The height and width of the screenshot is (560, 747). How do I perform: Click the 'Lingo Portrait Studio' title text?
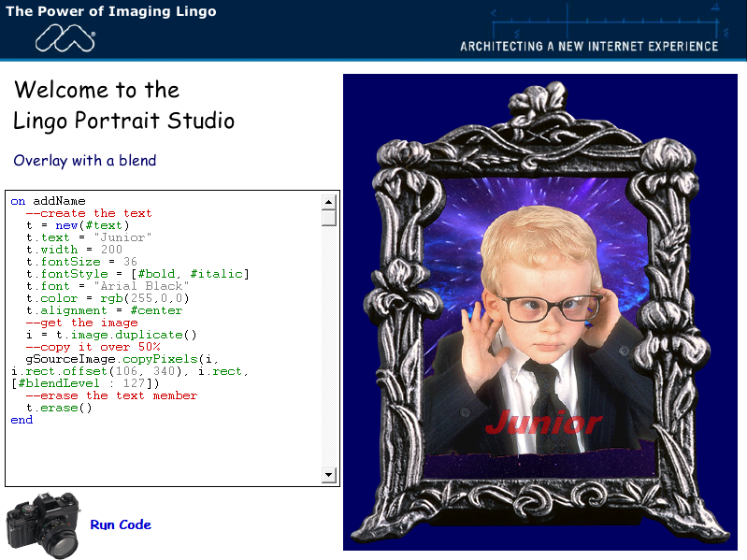point(123,121)
